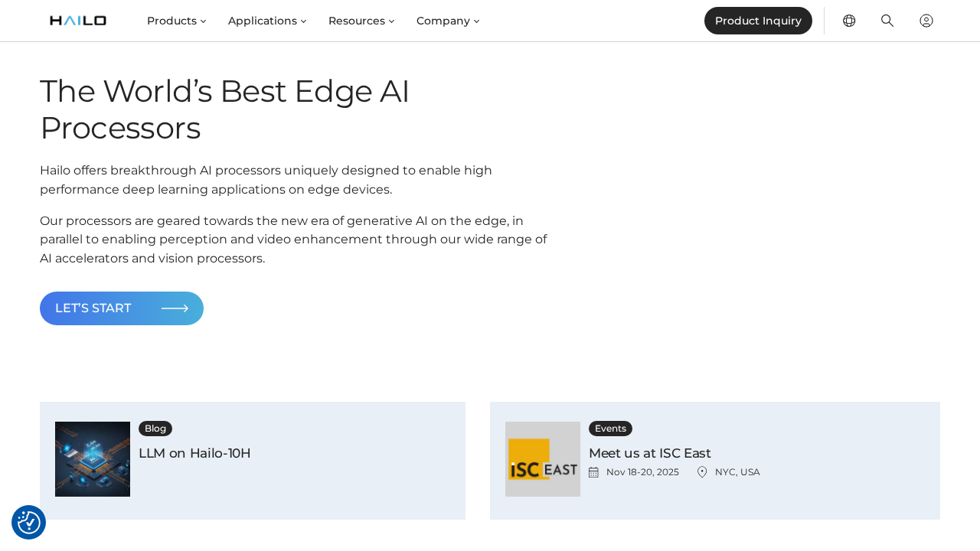Click the location pin icon near NYC
The width and height of the screenshot is (980, 551).
pyautogui.click(x=702, y=472)
